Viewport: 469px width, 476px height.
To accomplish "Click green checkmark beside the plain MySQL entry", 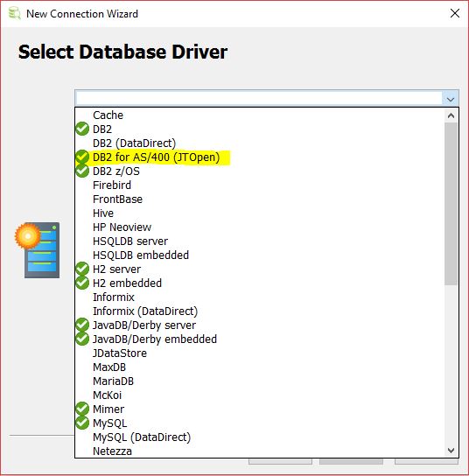I will pos(82,423).
